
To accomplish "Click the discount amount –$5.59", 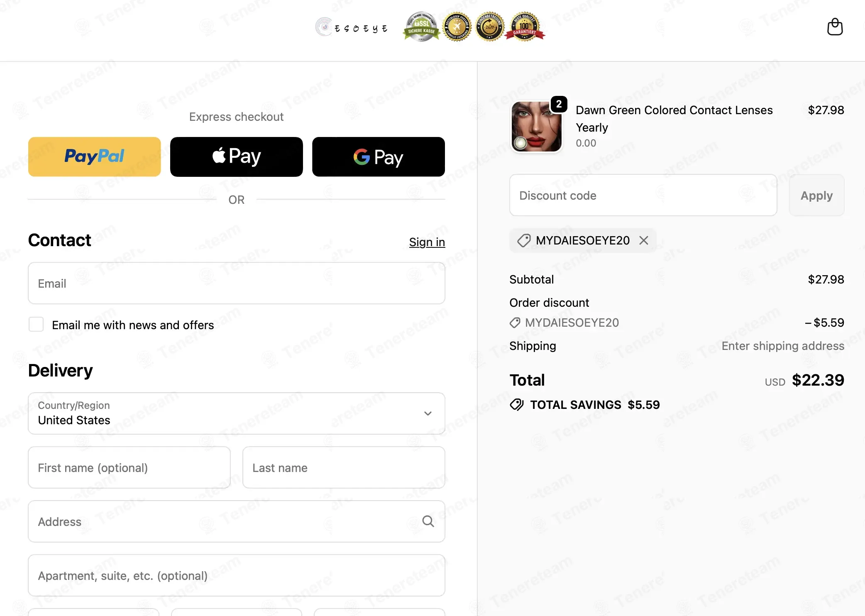I will (824, 323).
